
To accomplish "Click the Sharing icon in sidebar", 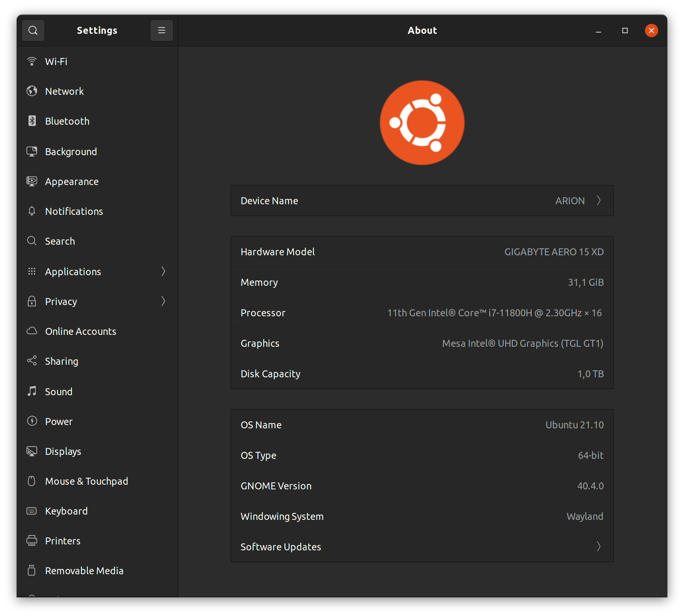I will (x=32, y=361).
